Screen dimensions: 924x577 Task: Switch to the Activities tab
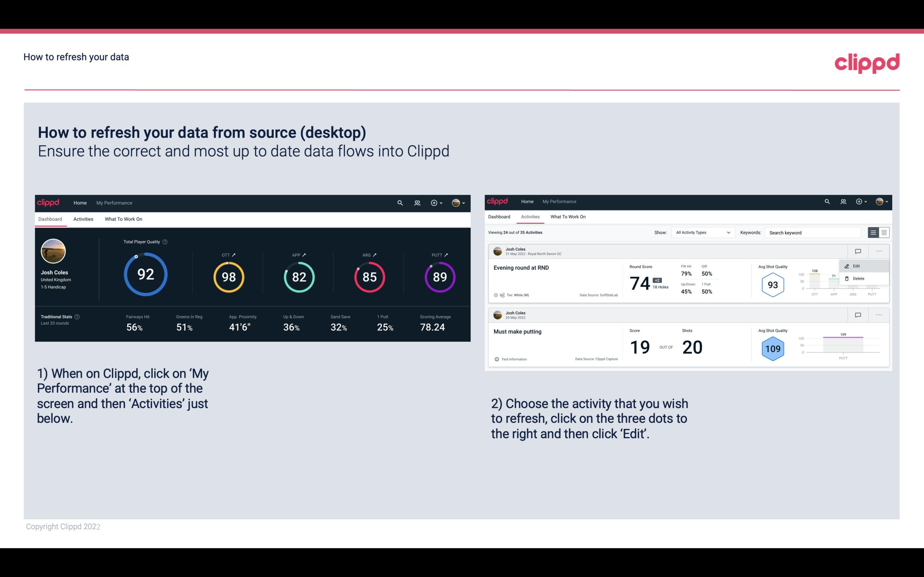click(x=83, y=219)
